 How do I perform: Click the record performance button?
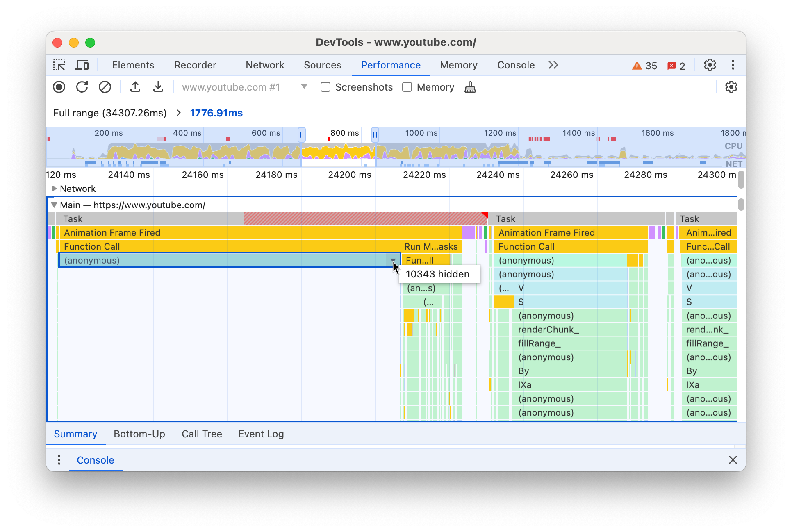click(59, 87)
